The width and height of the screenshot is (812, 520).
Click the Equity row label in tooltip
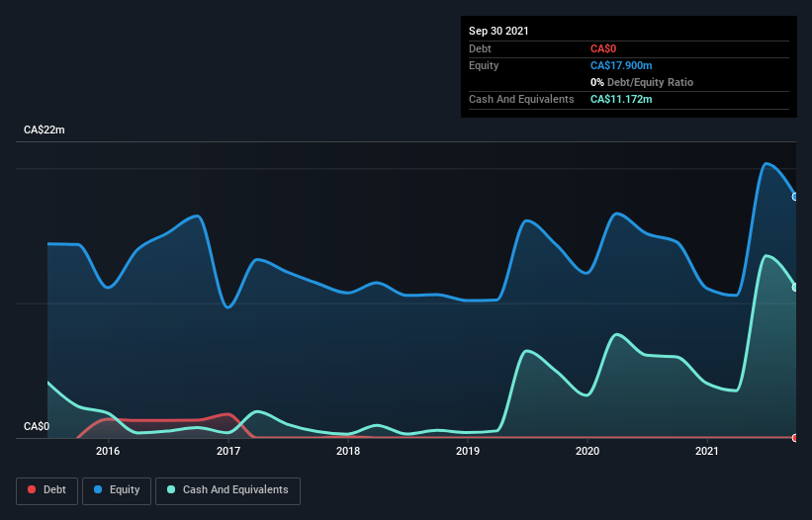click(x=484, y=65)
